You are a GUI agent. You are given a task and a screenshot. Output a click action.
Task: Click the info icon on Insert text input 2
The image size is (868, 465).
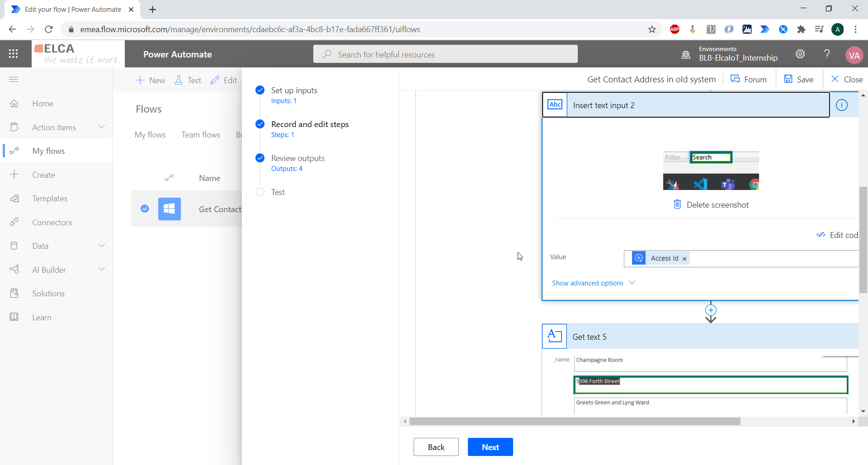point(841,105)
